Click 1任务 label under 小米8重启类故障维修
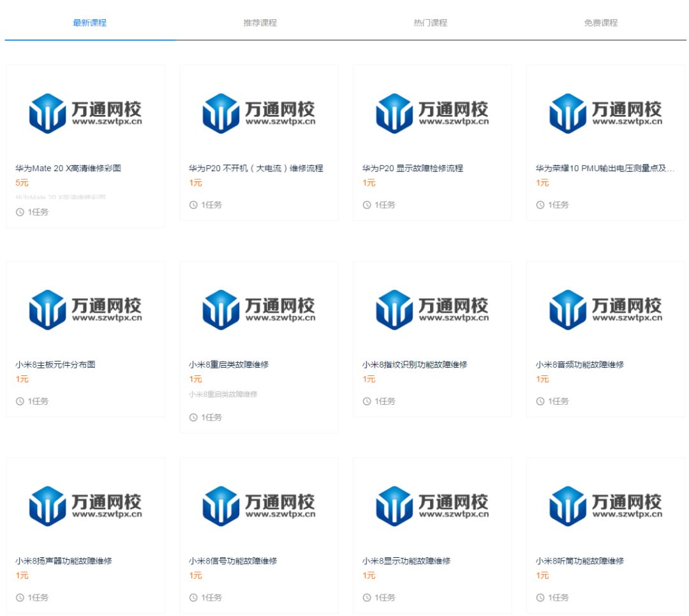689x616 pixels. click(x=212, y=417)
